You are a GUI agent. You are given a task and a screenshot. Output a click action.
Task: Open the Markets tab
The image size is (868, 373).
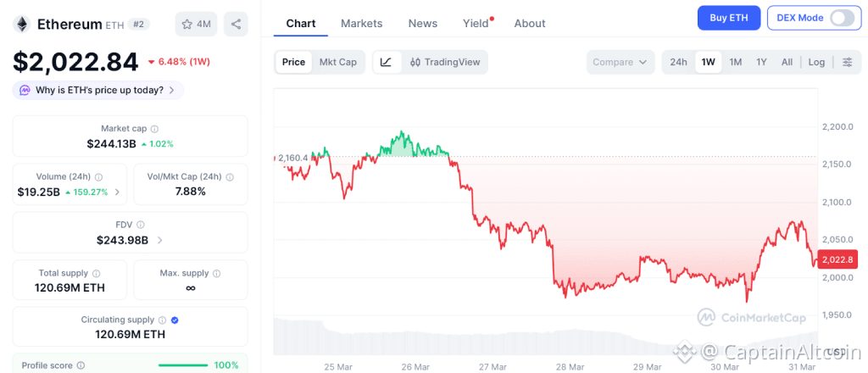point(361,23)
